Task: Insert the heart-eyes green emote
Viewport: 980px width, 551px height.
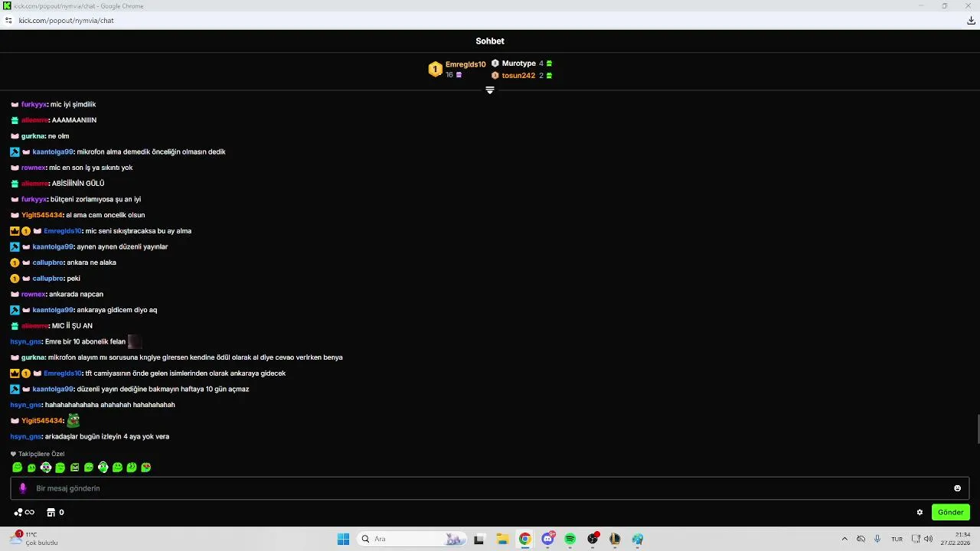Action: pyautogui.click(x=146, y=467)
